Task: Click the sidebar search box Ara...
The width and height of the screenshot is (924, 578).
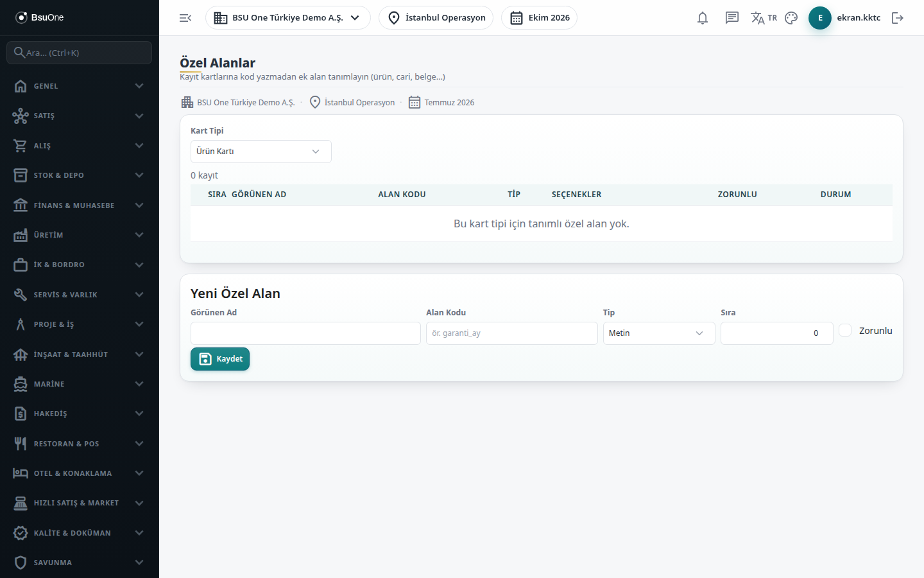Action: [x=80, y=53]
